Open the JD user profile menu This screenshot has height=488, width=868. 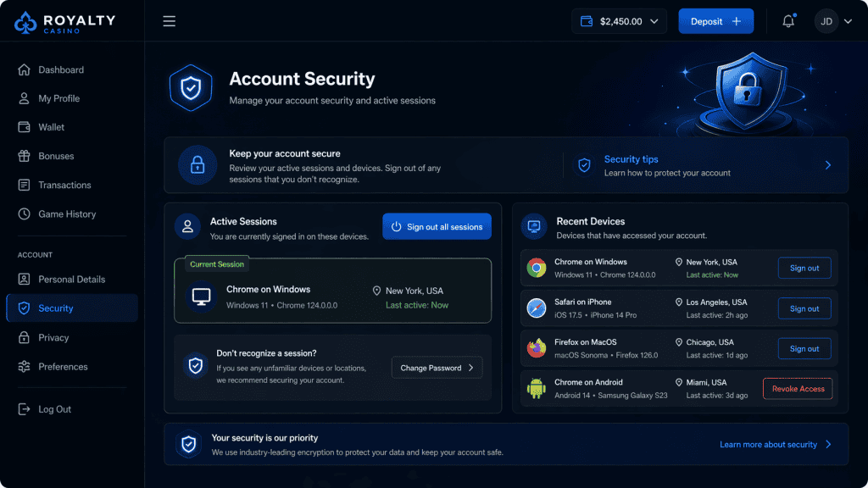pyautogui.click(x=833, y=21)
